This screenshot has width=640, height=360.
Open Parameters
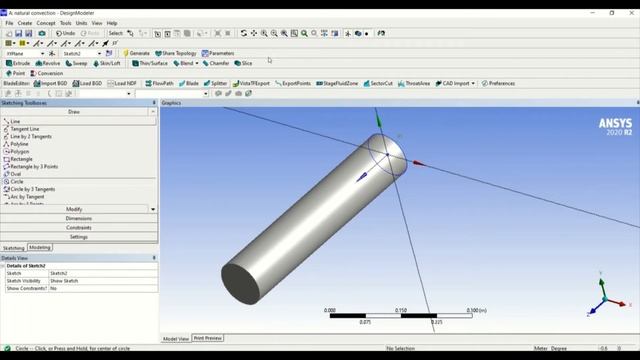click(x=218, y=53)
